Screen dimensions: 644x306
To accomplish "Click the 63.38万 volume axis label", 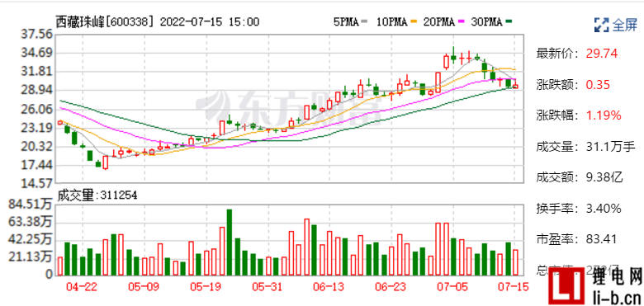I will point(31,222).
